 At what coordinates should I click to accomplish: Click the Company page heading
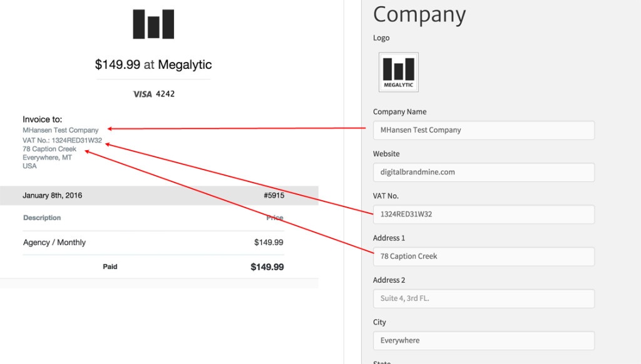coord(419,15)
